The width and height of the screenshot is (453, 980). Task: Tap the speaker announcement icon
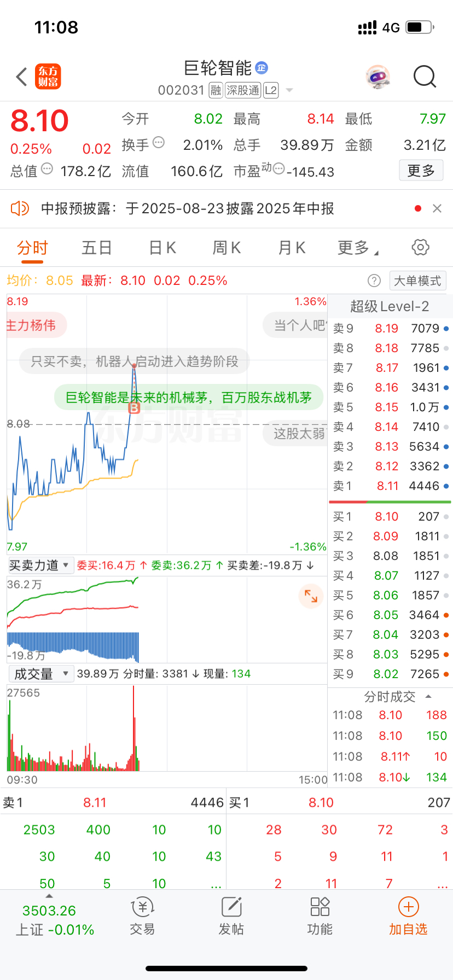point(20,208)
